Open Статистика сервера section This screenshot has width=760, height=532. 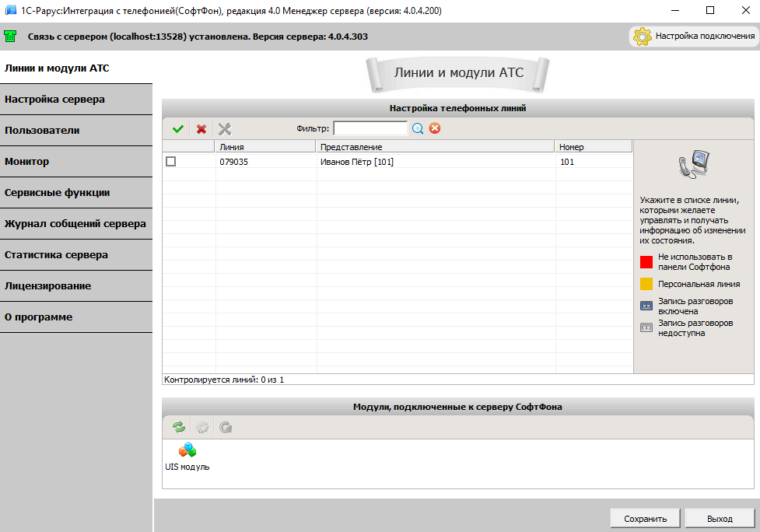76,255
